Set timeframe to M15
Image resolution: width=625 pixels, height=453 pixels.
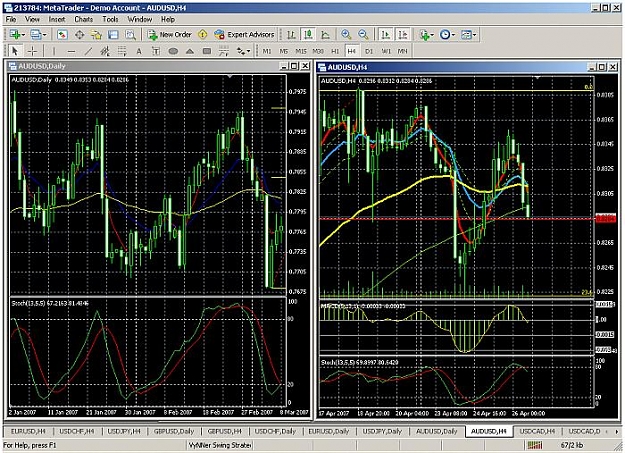[301, 51]
